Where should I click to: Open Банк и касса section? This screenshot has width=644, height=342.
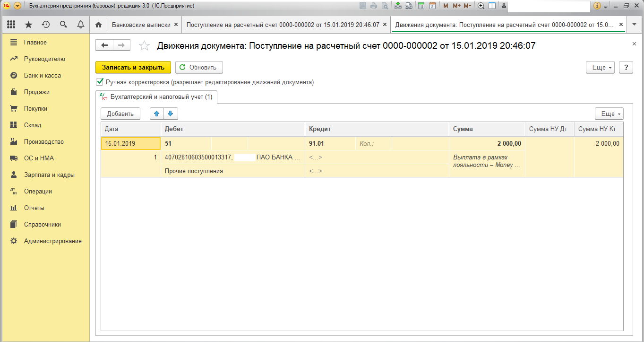pyautogui.click(x=43, y=76)
